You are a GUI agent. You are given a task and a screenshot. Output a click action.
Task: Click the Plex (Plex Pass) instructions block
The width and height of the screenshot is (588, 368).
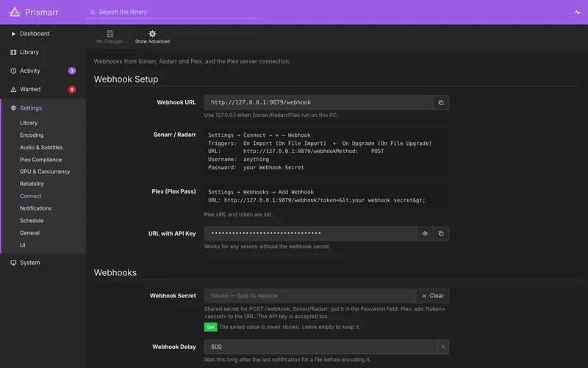326,196
